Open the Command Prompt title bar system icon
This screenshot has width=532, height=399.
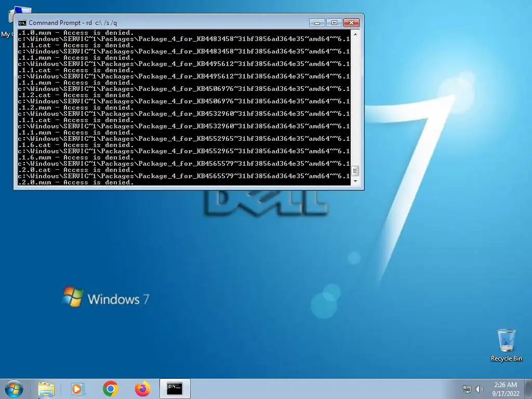tap(22, 23)
